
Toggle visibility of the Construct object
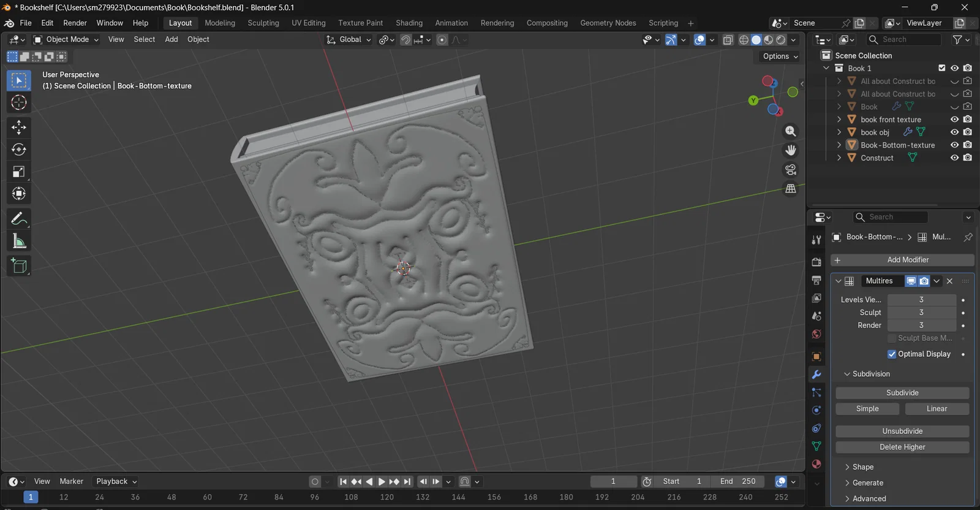(x=954, y=158)
